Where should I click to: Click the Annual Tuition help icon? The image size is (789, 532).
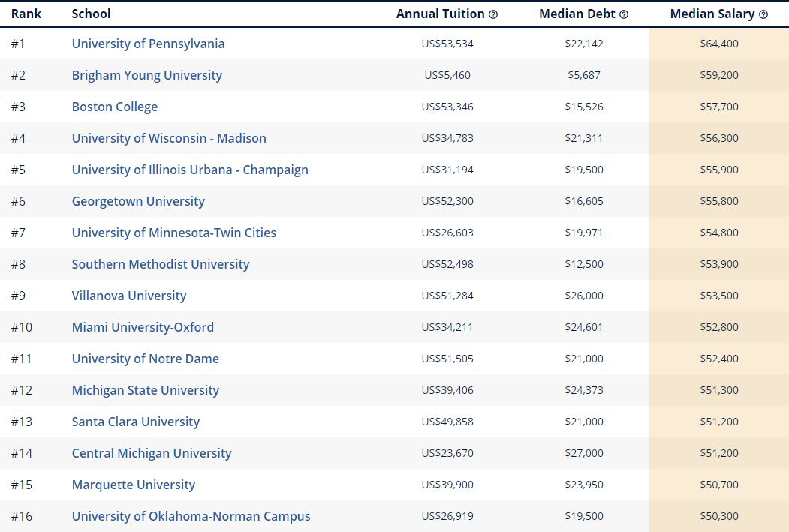pos(493,14)
